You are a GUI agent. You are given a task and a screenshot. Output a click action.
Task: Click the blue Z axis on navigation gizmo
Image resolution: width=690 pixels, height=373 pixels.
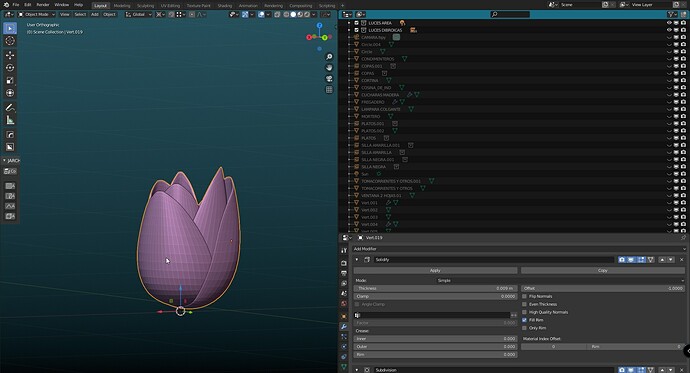pos(319,26)
